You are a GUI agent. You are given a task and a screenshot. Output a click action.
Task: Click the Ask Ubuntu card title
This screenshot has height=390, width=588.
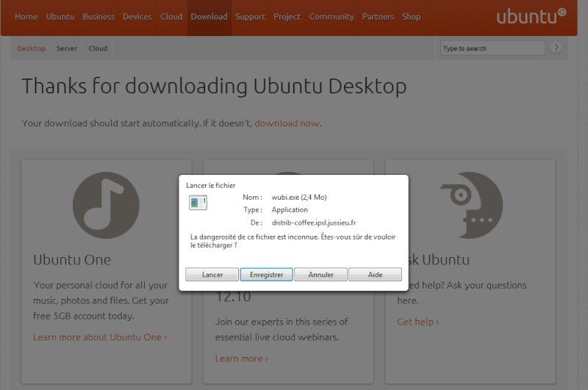(439, 260)
